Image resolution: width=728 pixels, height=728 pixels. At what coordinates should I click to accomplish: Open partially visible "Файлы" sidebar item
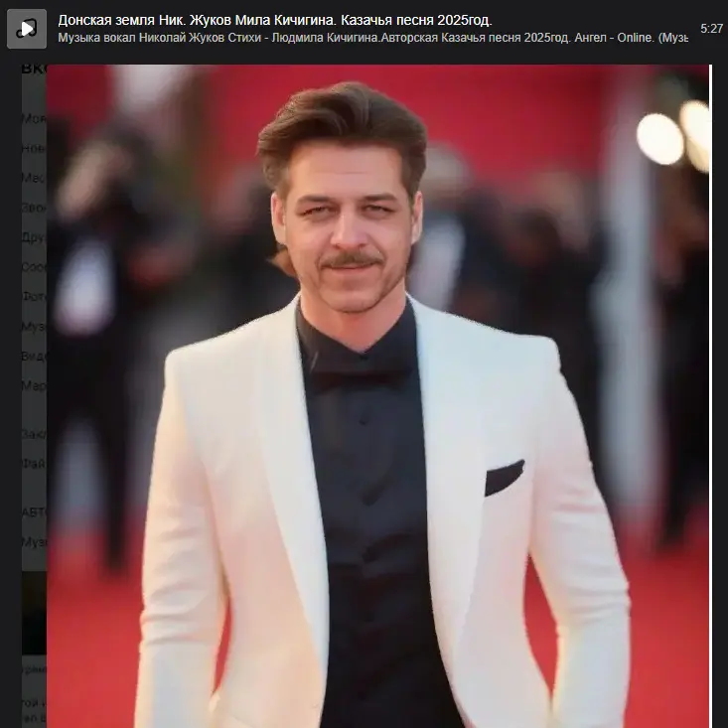tap(33, 463)
